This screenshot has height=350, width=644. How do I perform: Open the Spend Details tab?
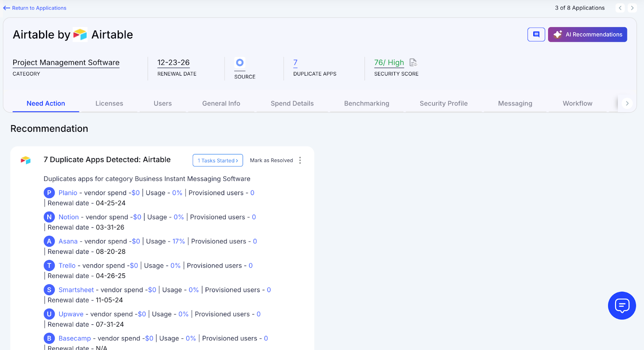tap(292, 103)
